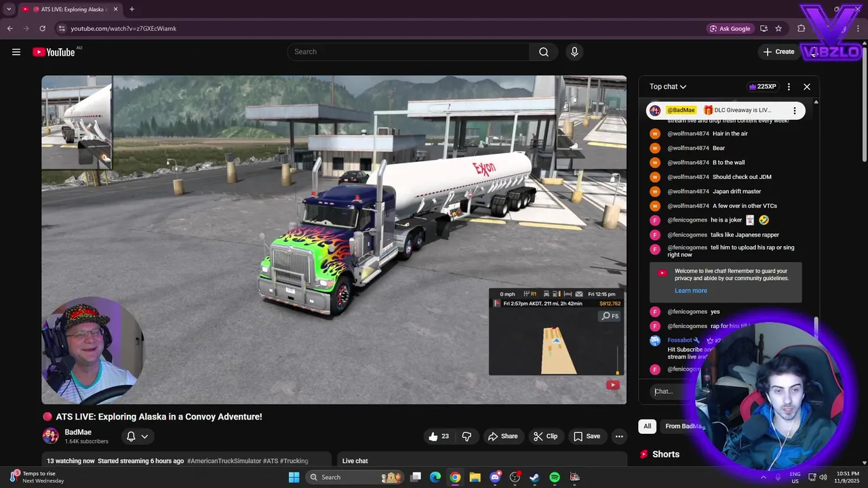This screenshot has width=868, height=488.
Task: Open the volume control in system tray
Action: coord(823,477)
